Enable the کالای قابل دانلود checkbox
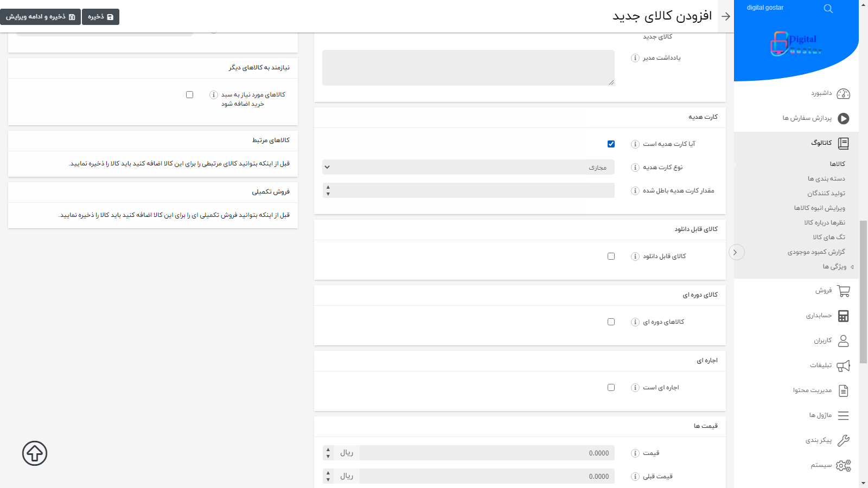This screenshot has width=868, height=488. [611, 256]
